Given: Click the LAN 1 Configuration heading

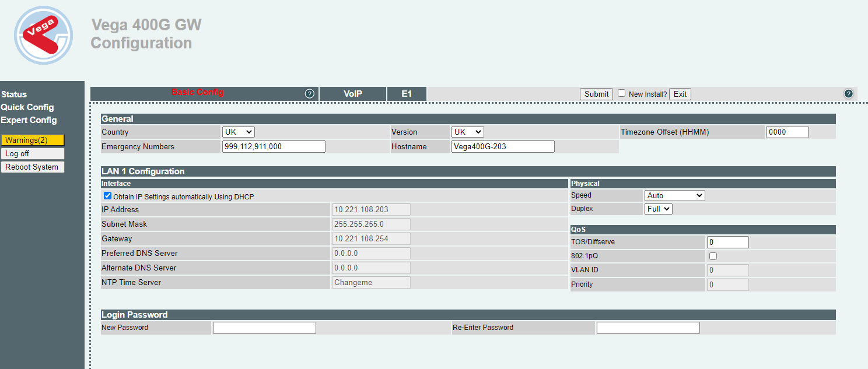Looking at the screenshot, I should (143, 171).
